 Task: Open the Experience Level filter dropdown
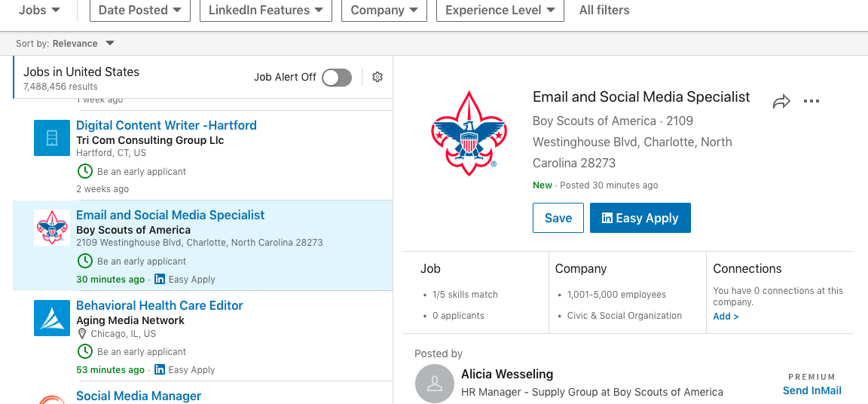(500, 10)
